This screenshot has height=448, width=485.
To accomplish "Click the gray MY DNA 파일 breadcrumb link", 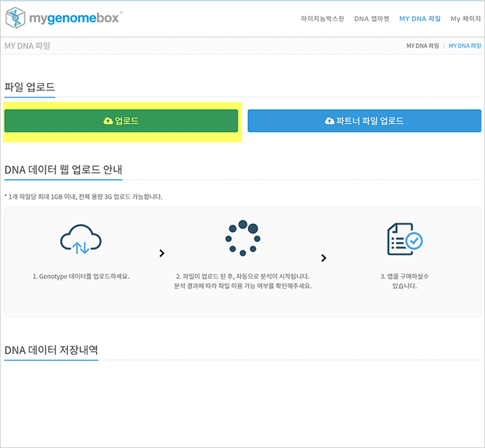I will point(422,46).
